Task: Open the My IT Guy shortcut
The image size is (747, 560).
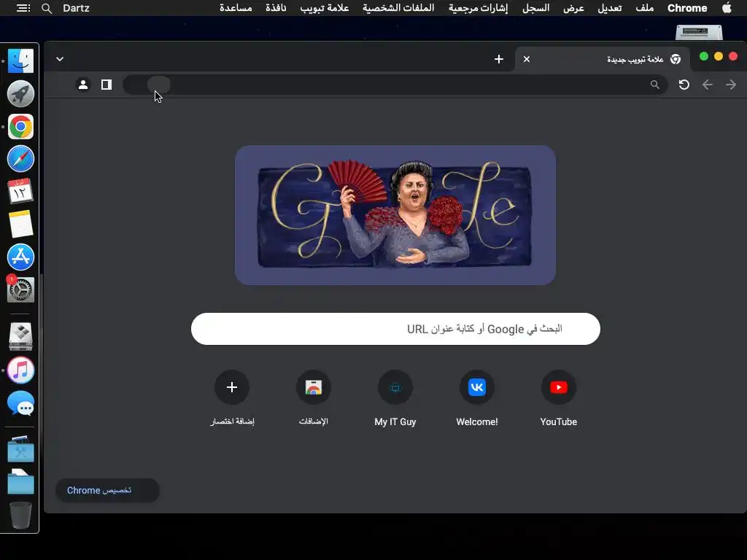Action: pyautogui.click(x=395, y=399)
